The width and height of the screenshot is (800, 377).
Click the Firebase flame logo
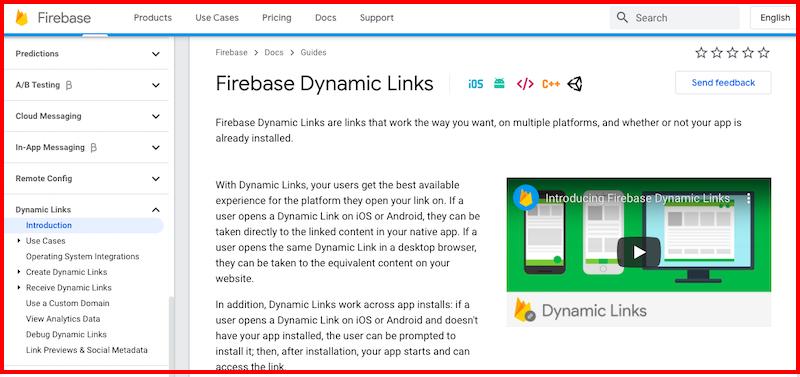(x=21, y=18)
